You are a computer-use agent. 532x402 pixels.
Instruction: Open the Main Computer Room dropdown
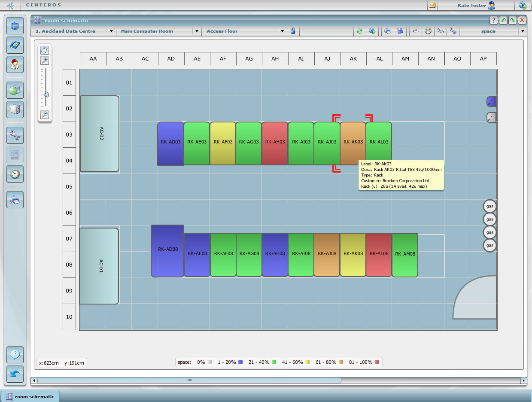point(196,31)
